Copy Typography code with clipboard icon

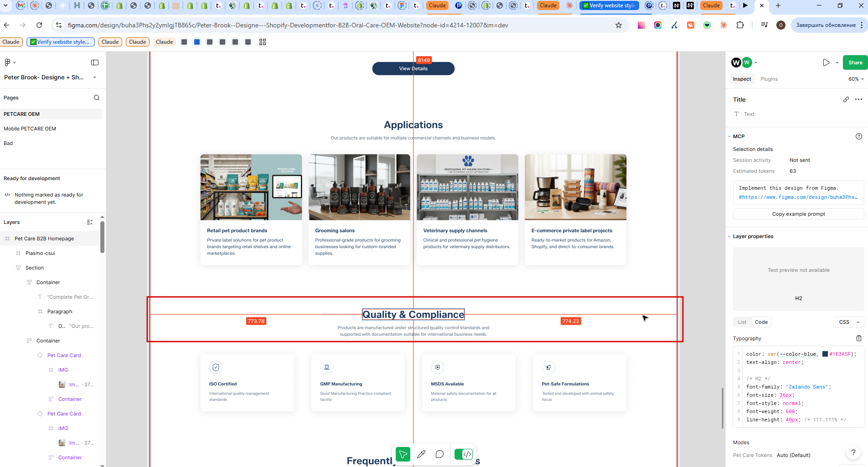coord(859,338)
